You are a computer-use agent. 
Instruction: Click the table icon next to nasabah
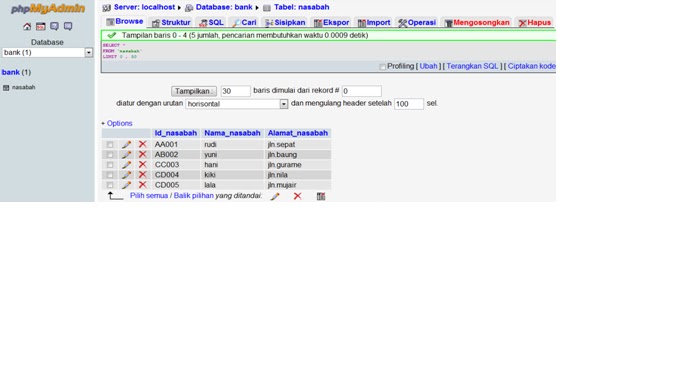[6, 88]
